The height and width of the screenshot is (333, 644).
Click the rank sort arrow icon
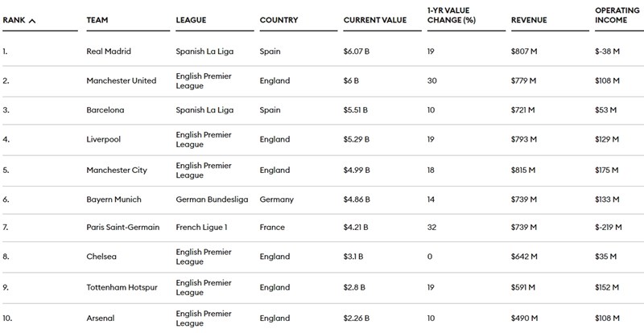[32, 20]
